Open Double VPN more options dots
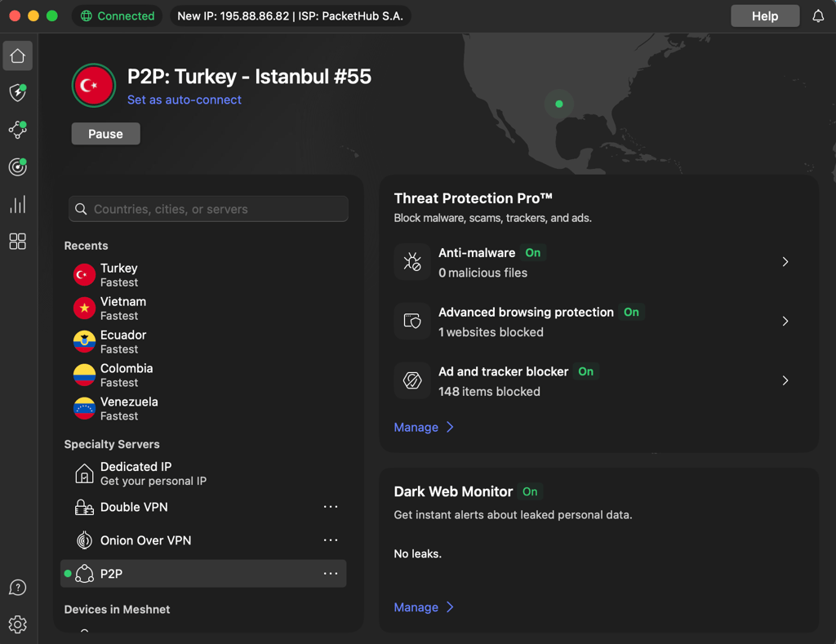The width and height of the screenshot is (836, 644). coord(331,506)
